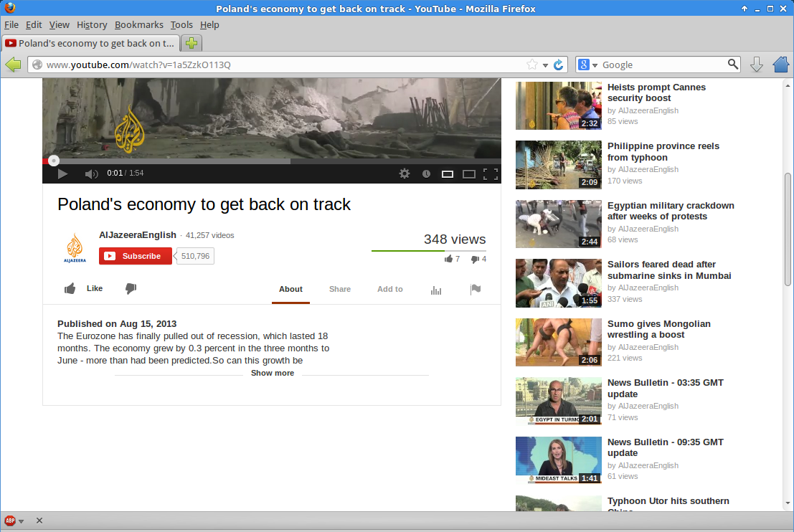Select the About tab
The image size is (794, 532).
(x=290, y=289)
